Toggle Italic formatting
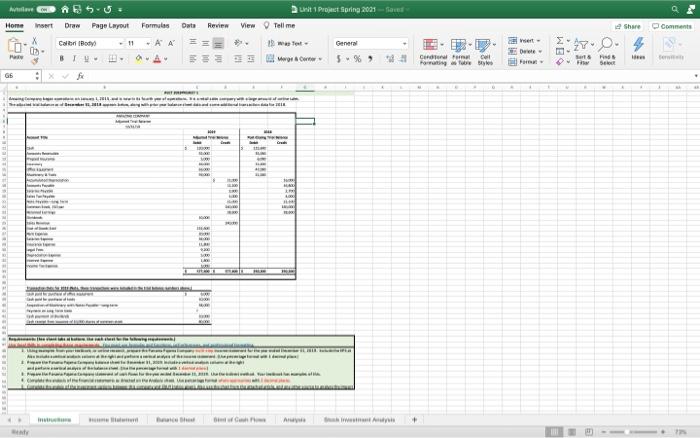The height and width of the screenshot is (438, 700). [x=74, y=58]
